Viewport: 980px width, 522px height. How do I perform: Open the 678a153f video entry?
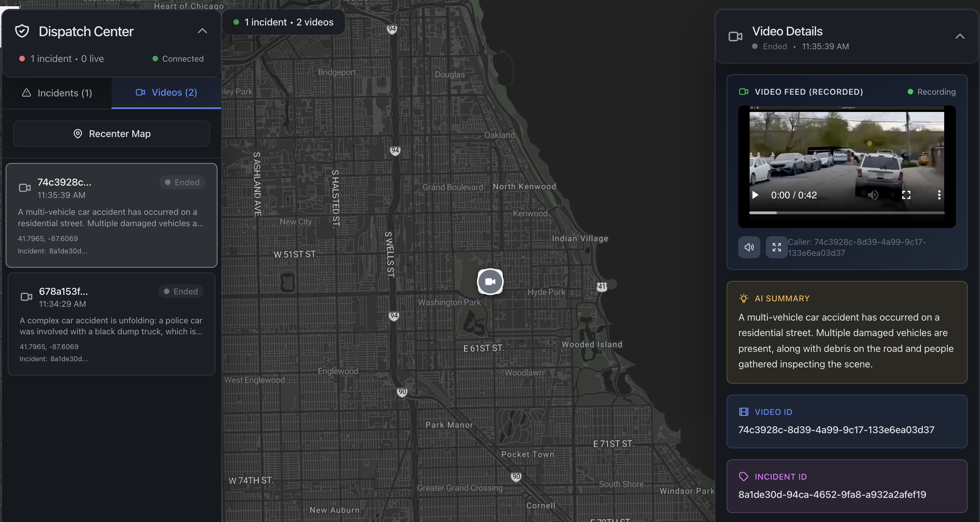tap(112, 324)
